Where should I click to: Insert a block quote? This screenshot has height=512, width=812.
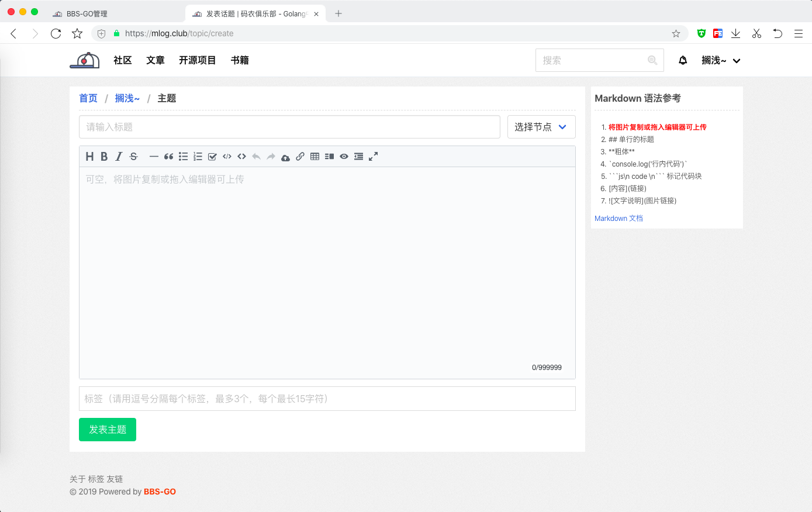[168, 156]
